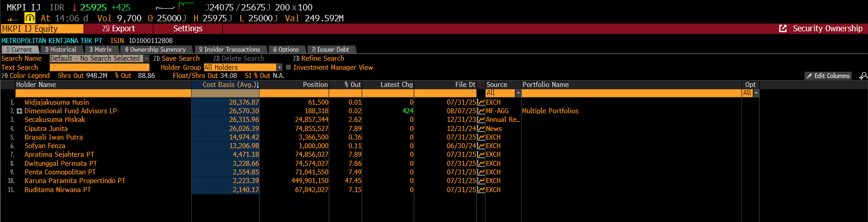This screenshot has width=868, height=222.
Task: Open chart icon for Penta Cosmopolitan PT row
Action: (x=481, y=172)
